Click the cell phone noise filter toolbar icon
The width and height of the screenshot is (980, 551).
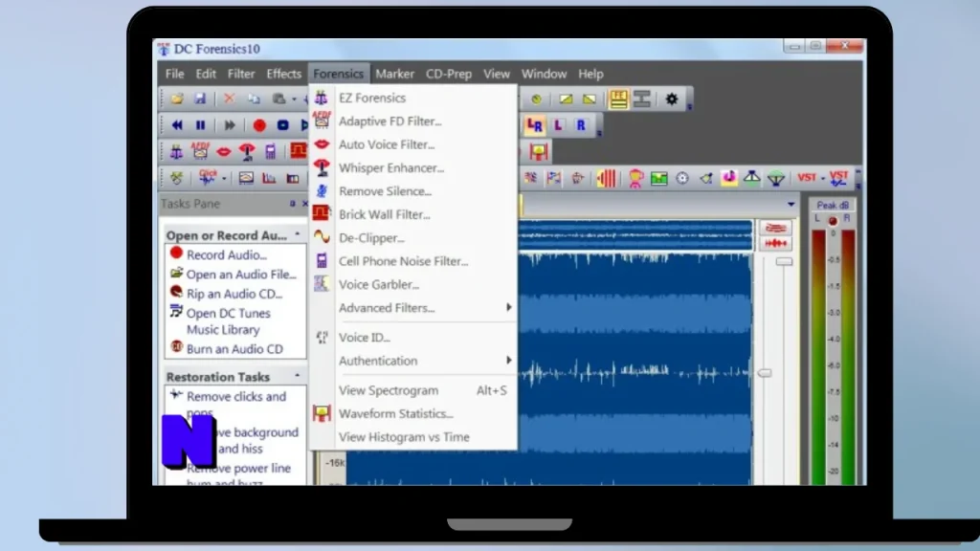point(270,151)
